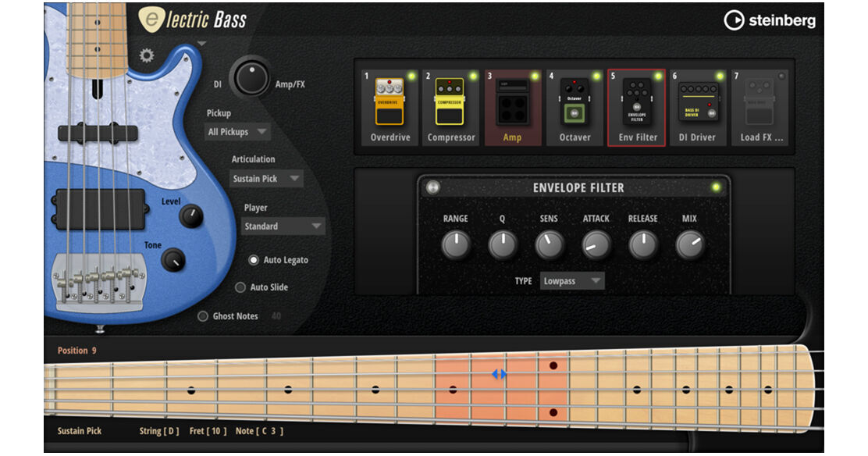
Task: Toggle the Env Filter slot power LED
Action: (x=658, y=76)
